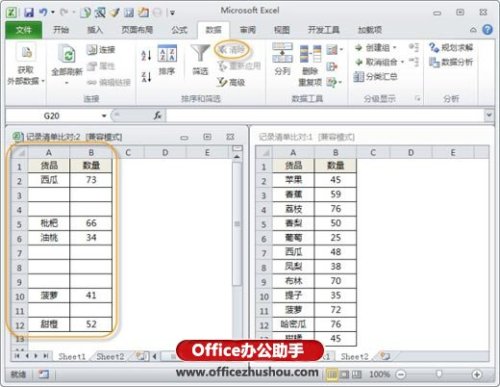The width and height of the screenshot is (500, 387).
Task: Click the macro record icon in status bar
Action: pos(43,374)
